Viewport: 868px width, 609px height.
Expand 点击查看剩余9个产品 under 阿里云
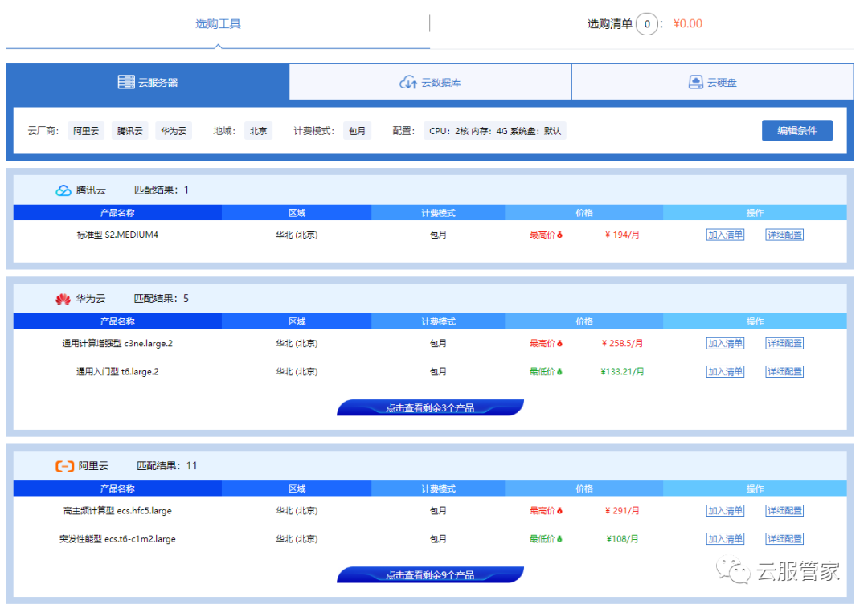point(430,574)
